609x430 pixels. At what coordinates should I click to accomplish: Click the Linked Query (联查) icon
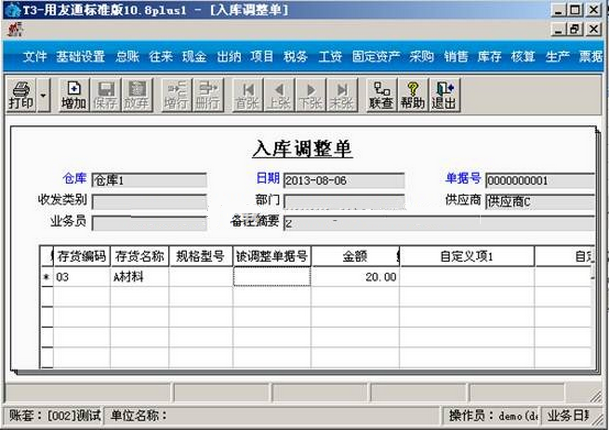pos(380,94)
